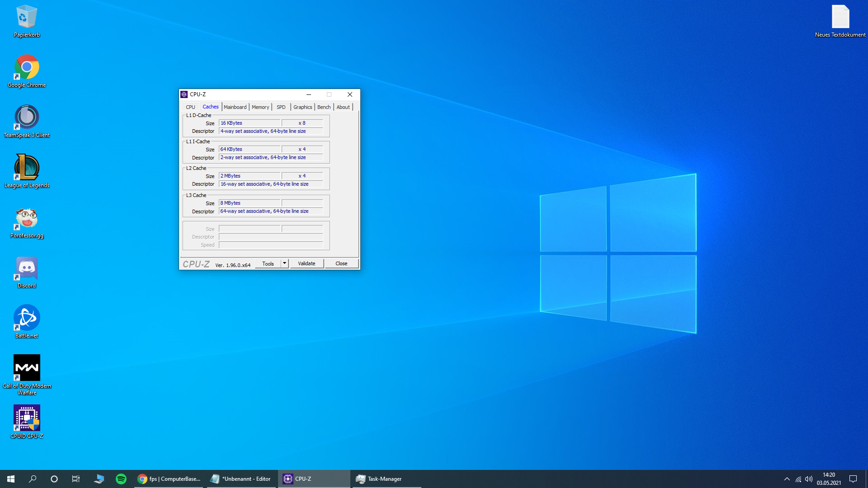Show hidden system tray icons chevron
The image size is (868, 488).
point(787,479)
